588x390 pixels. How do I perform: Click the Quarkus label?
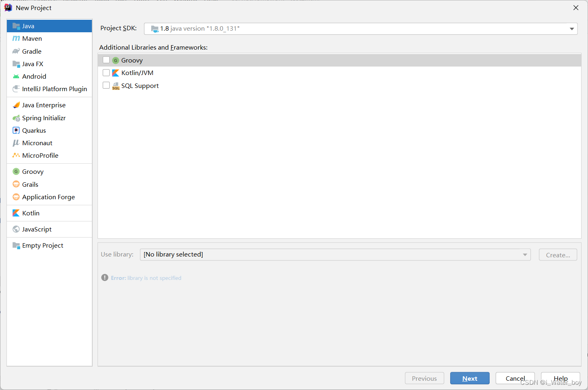pyautogui.click(x=34, y=130)
